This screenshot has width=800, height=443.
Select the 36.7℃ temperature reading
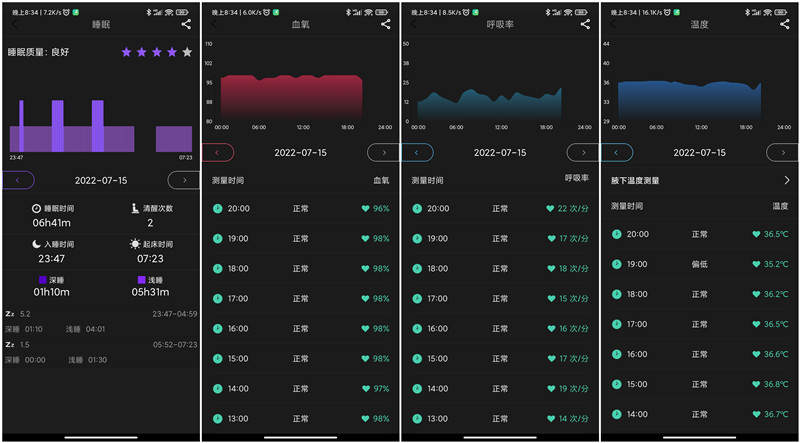coord(776,414)
